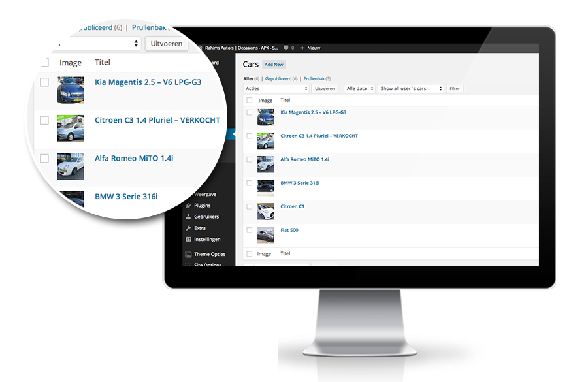588x382 pixels.
Task: Open Fiat 500 car thumbnail
Action: click(x=265, y=235)
